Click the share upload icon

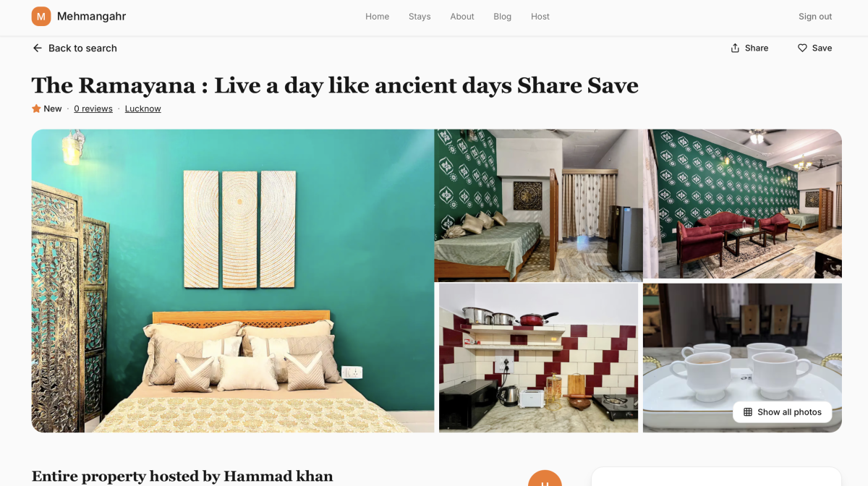pyautogui.click(x=735, y=48)
